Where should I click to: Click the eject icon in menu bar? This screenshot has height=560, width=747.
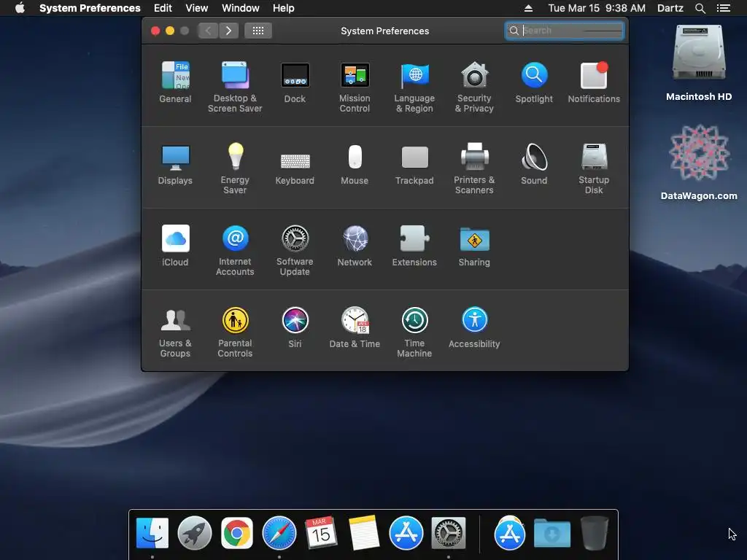528,8
